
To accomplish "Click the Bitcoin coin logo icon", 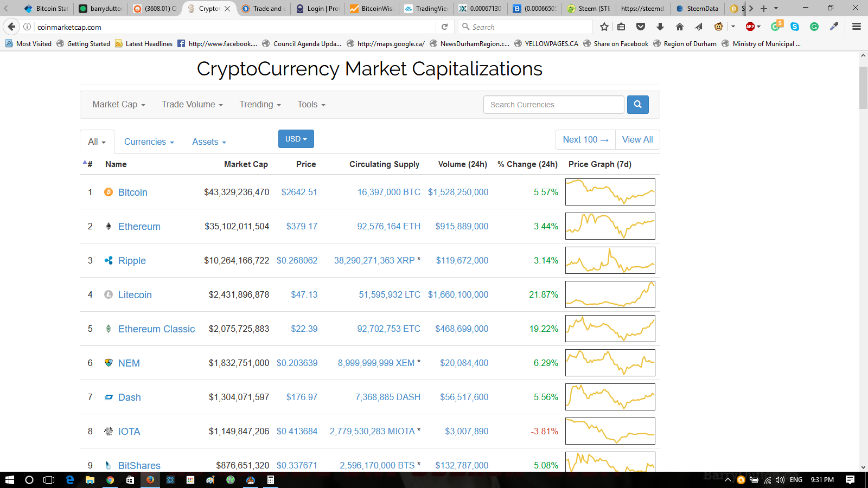I will tap(108, 192).
